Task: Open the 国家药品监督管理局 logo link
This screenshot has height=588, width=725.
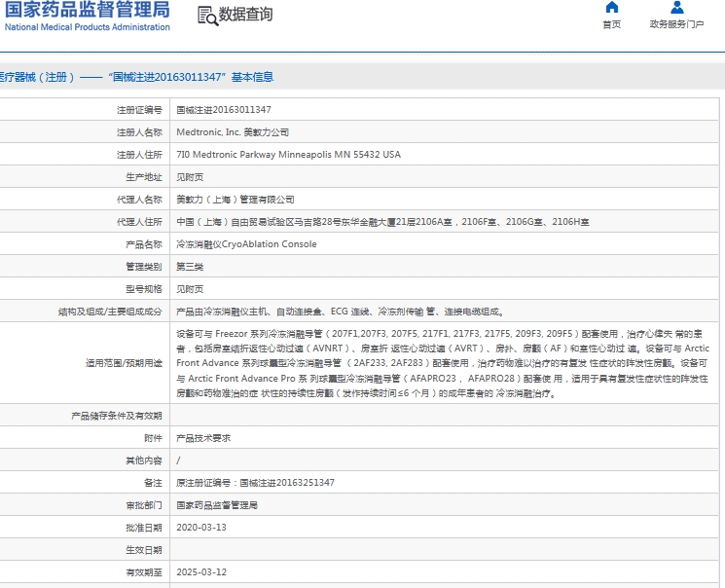Action: (88, 16)
